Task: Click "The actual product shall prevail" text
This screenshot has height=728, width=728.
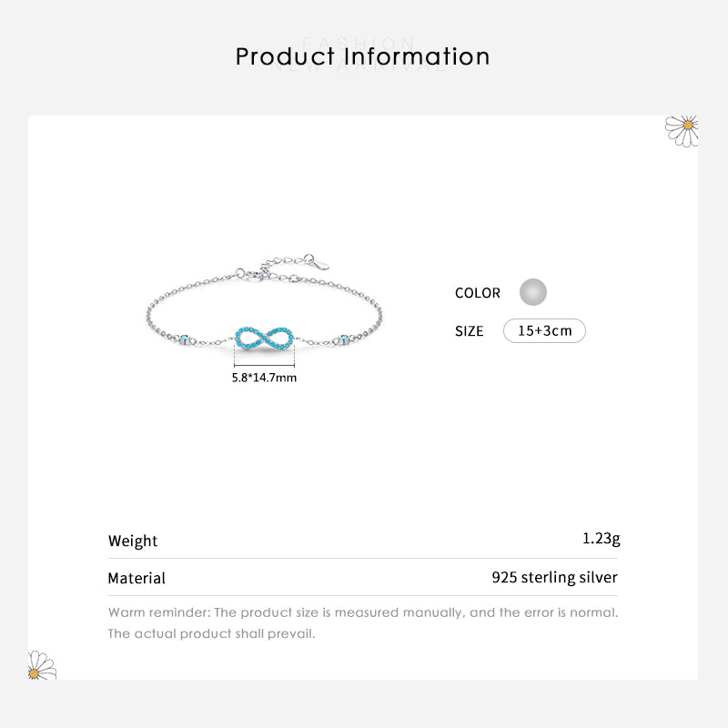Action: tap(211, 633)
